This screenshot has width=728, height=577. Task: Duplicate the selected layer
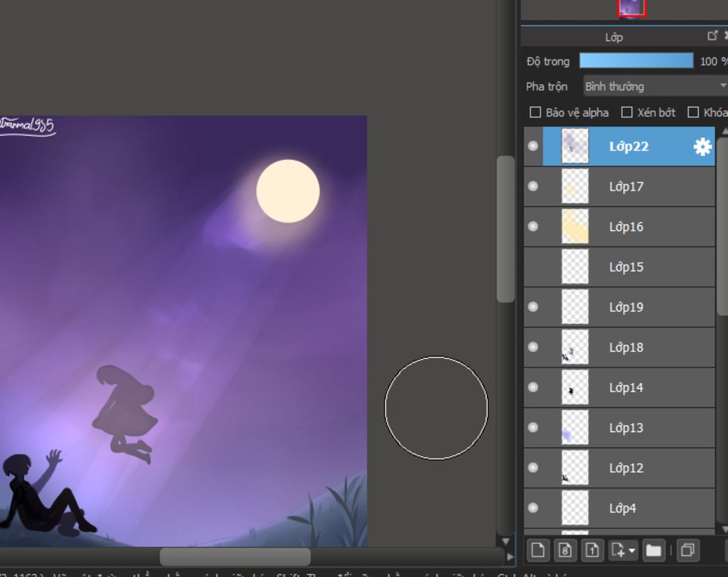[687, 550]
